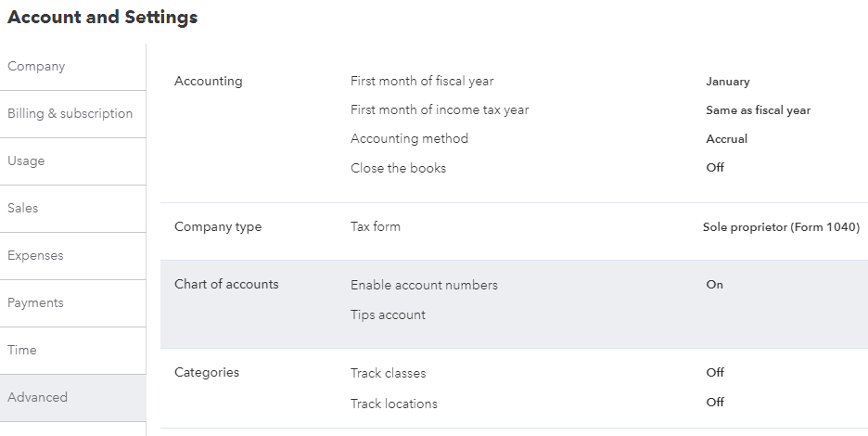868x436 pixels.
Task: Select the Advanced tab
Action: coord(37,398)
